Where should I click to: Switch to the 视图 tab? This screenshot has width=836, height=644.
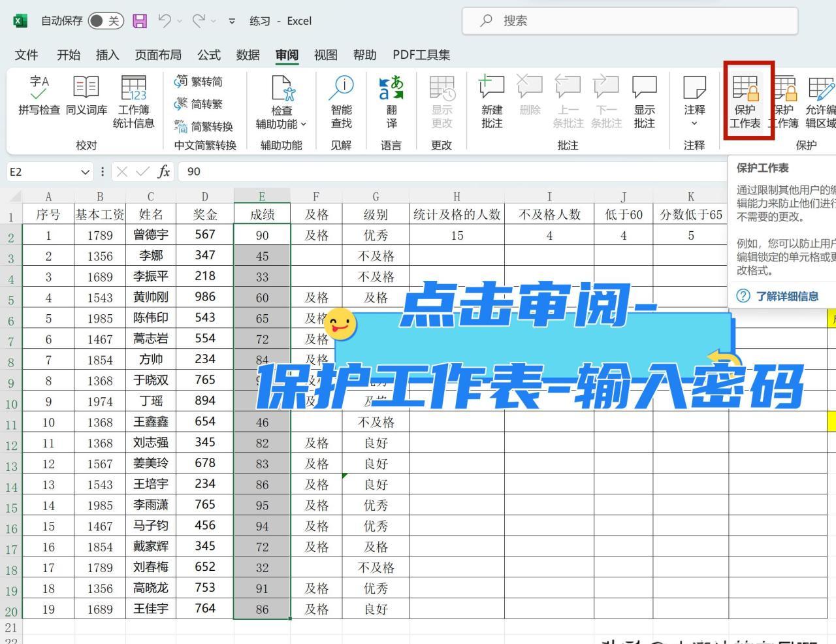tap(325, 55)
